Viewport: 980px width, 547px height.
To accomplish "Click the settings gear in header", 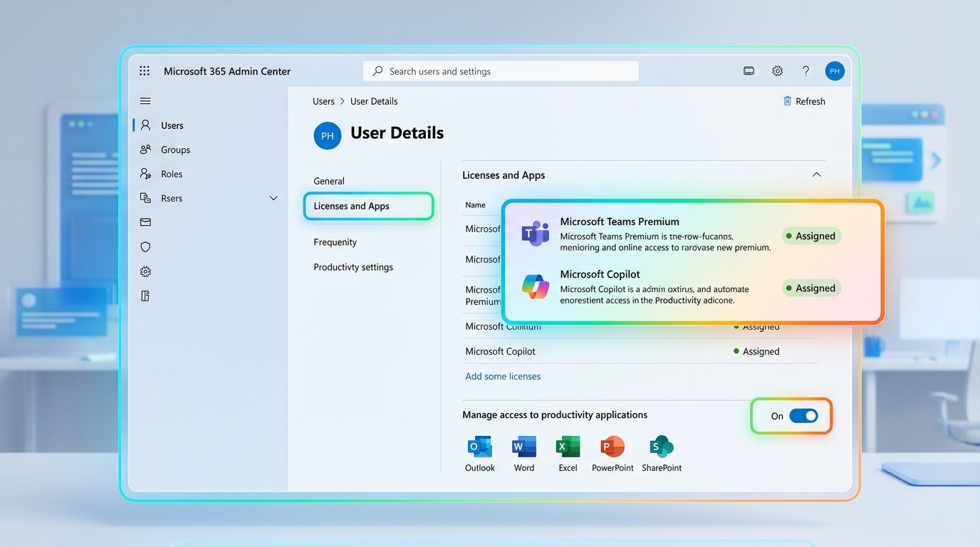I will [x=777, y=71].
